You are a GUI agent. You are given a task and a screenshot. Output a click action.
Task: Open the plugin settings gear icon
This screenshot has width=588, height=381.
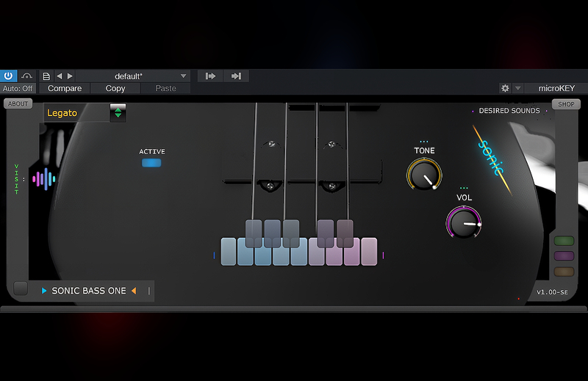pos(505,88)
